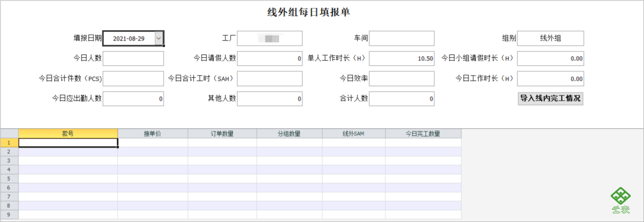The image size is (644, 222).
Task: Select row header 7
Action: pos(9,197)
